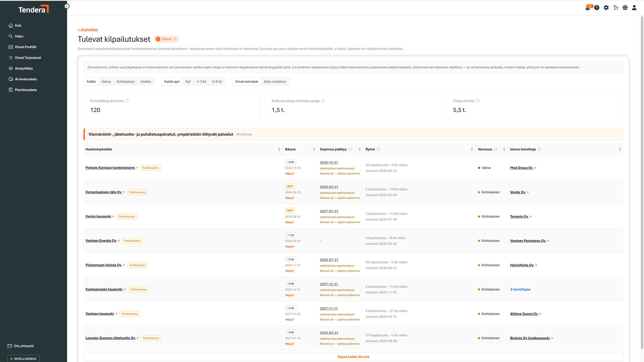Select the Kaikki ajat time filter
This screenshot has width=644, height=362.
[172, 82]
